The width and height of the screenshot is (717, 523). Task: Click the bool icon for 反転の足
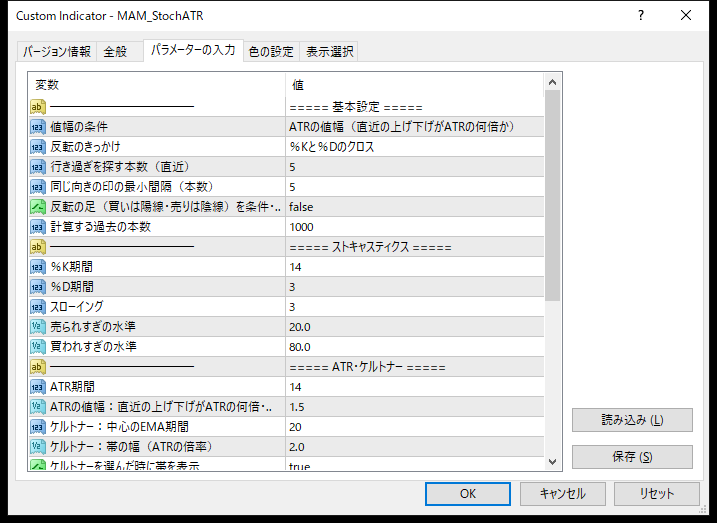point(38,207)
